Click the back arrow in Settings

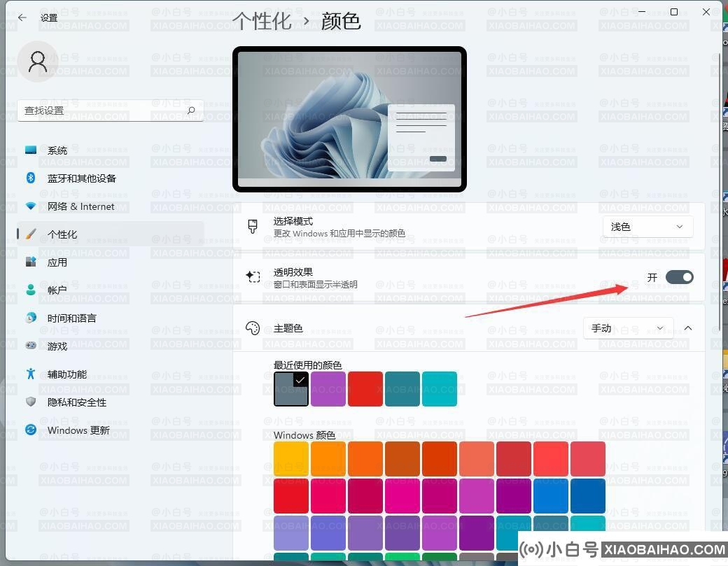pos(22,17)
